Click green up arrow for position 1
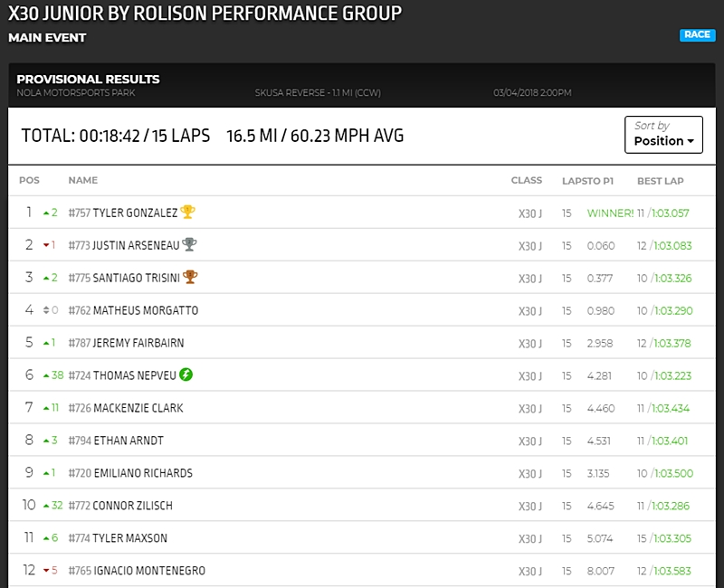This screenshot has width=724, height=588. 46,213
